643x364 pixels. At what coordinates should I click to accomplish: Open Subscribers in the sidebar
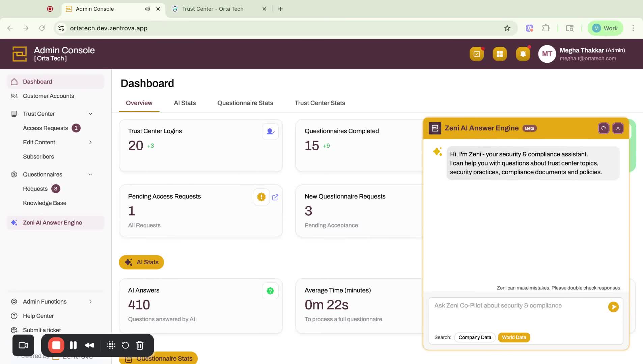point(38,157)
